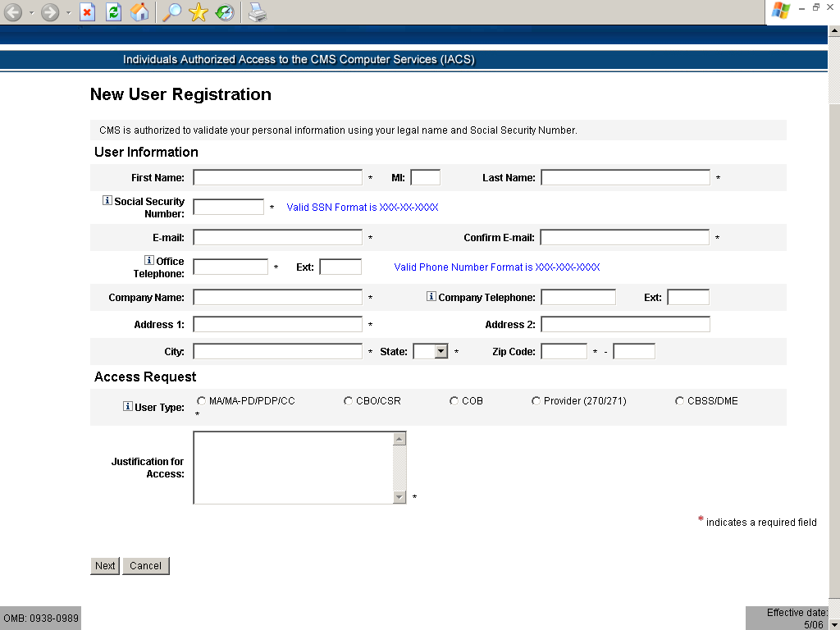Focus the City field

[277, 351]
